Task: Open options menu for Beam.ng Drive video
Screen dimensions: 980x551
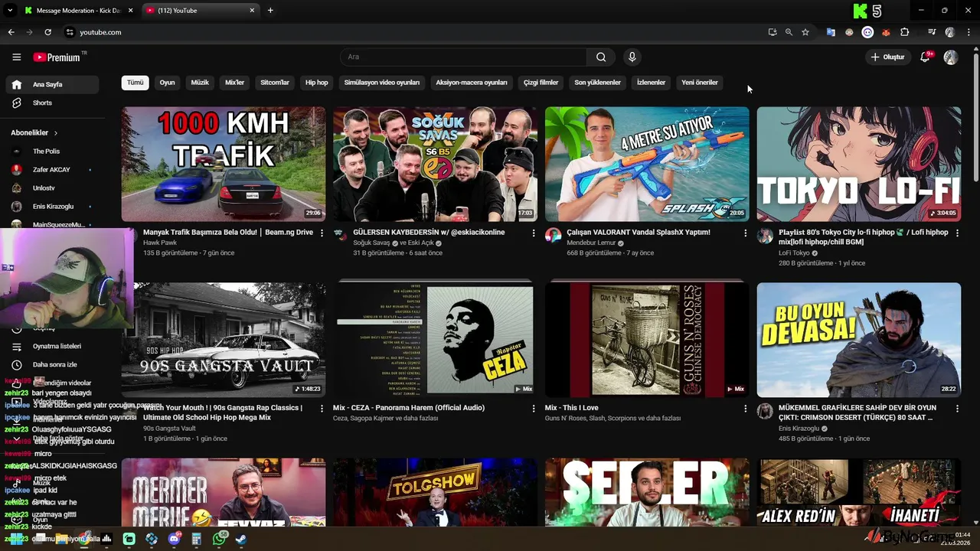Action: pos(322,233)
